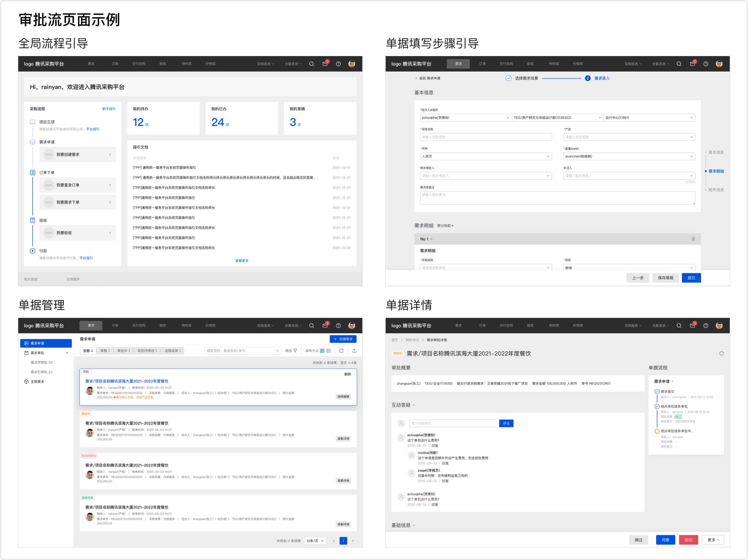This screenshot has width=748, height=560.
Task: Click 全部需求 cube icon in sidebar
Action: (26, 382)
